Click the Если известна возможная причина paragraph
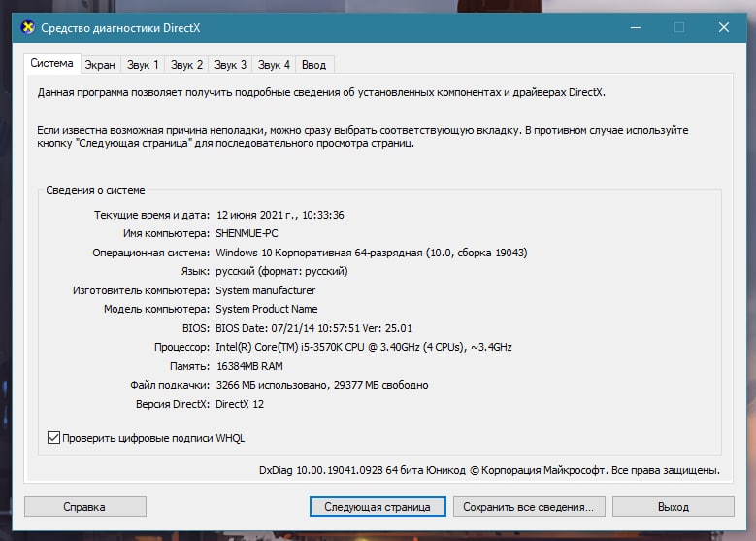The image size is (756, 541). (x=363, y=137)
